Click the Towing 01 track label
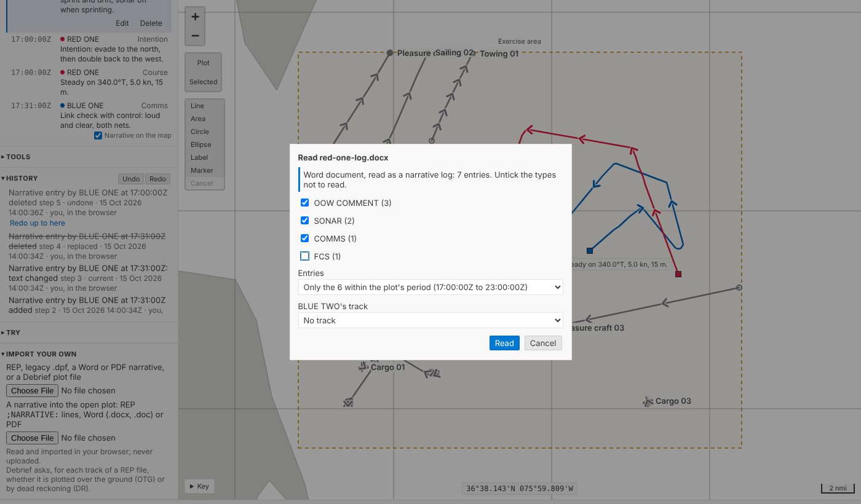Screen dimensions: 861x504 point(499,53)
